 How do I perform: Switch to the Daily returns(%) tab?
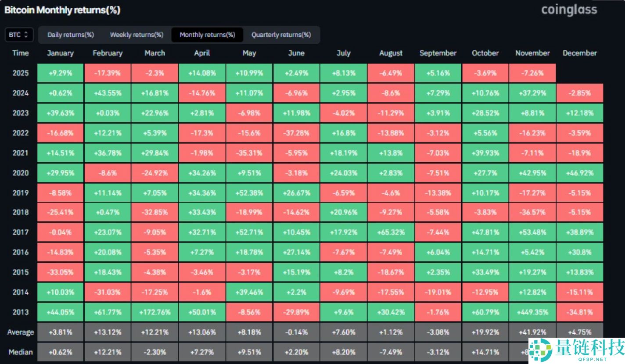pos(71,35)
